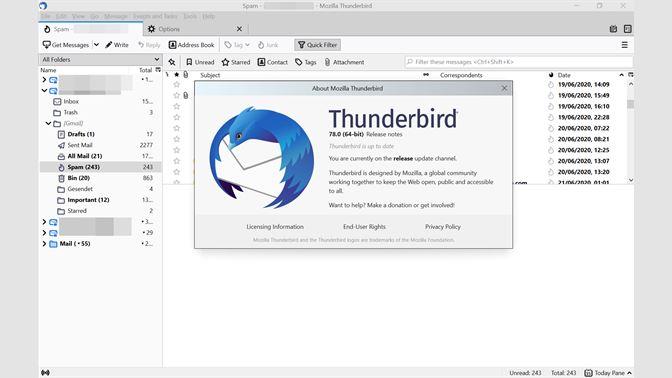The image size is (672, 378).
Task: Click the attachment column header icon
Action: point(186,75)
